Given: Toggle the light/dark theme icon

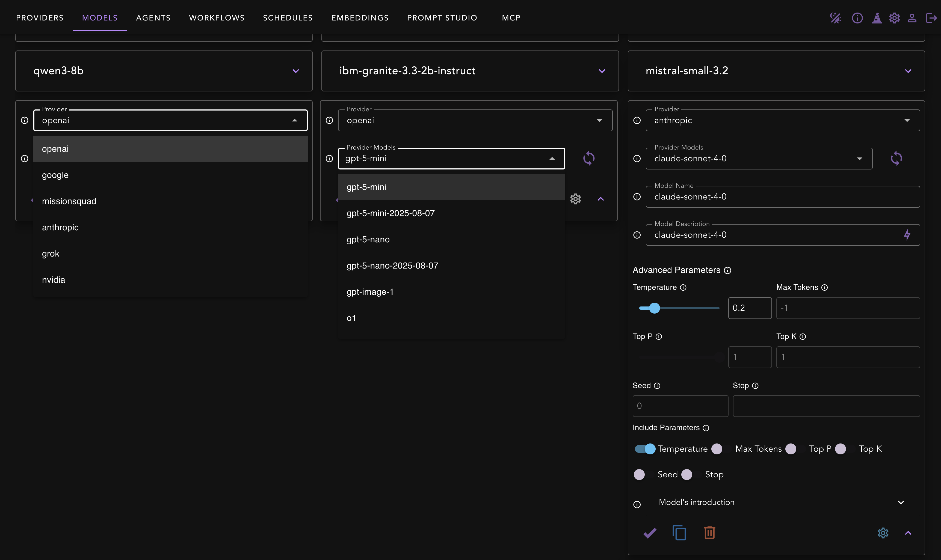Looking at the screenshot, I should click(835, 18).
